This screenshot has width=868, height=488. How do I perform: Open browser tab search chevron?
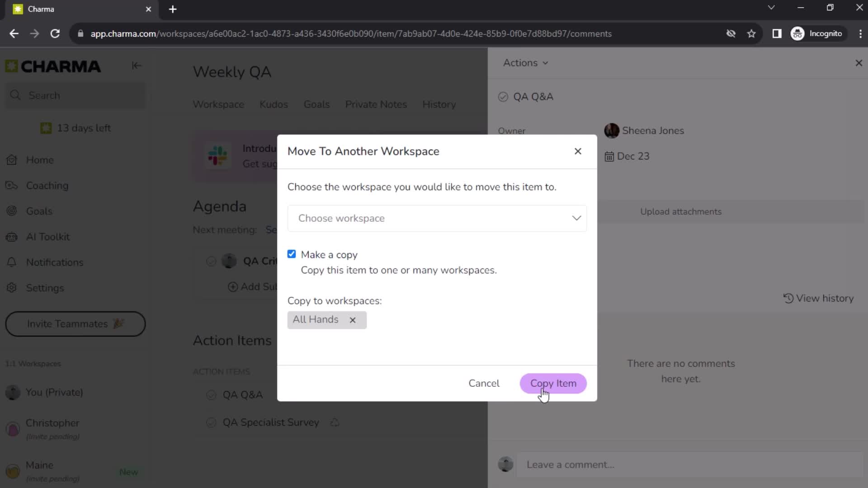click(771, 8)
